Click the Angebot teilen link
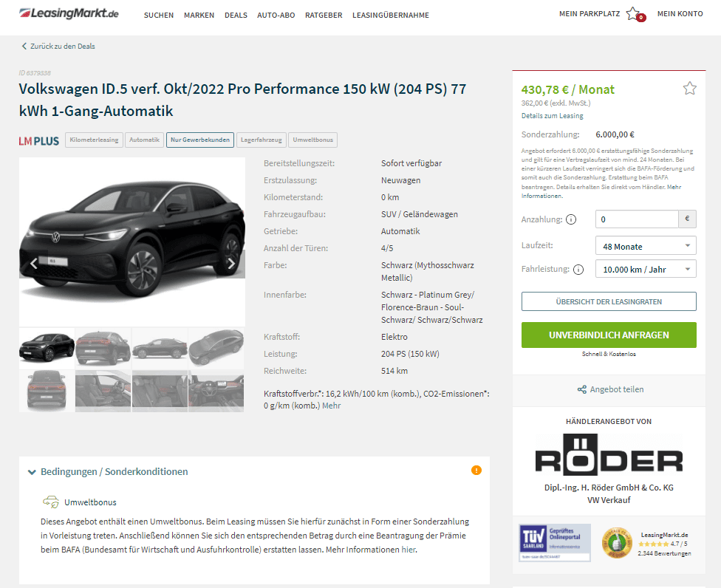The height and width of the screenshot is (588, 721). coord(617,389)
